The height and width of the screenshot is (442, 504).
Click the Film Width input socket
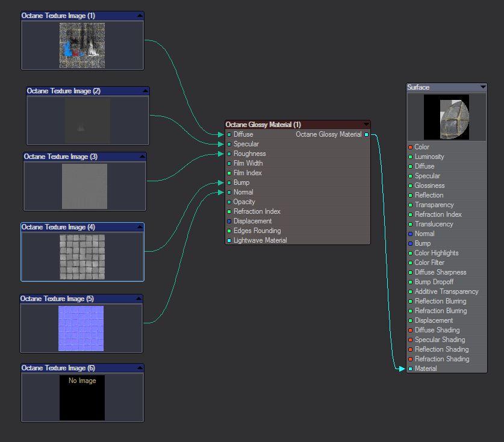pyautogui.click(x=229, y=164)
